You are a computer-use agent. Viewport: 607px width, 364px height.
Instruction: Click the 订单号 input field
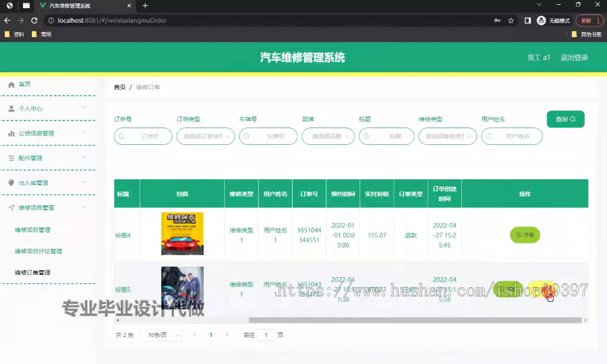tap(143, 136)
